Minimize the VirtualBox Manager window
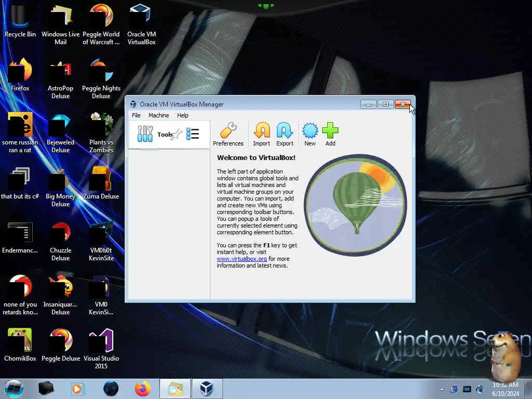This screenshot has width=532, height=399. (x=368, y=104)
